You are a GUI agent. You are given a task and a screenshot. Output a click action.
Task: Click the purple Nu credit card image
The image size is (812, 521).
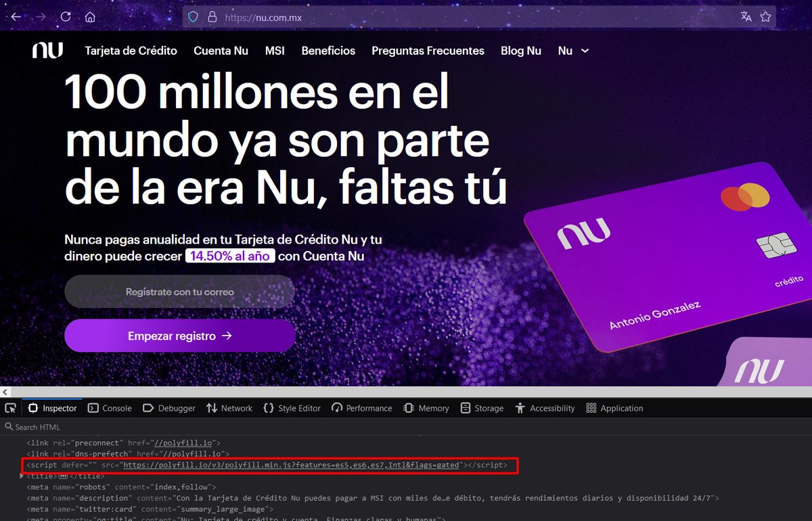point(667,256)
